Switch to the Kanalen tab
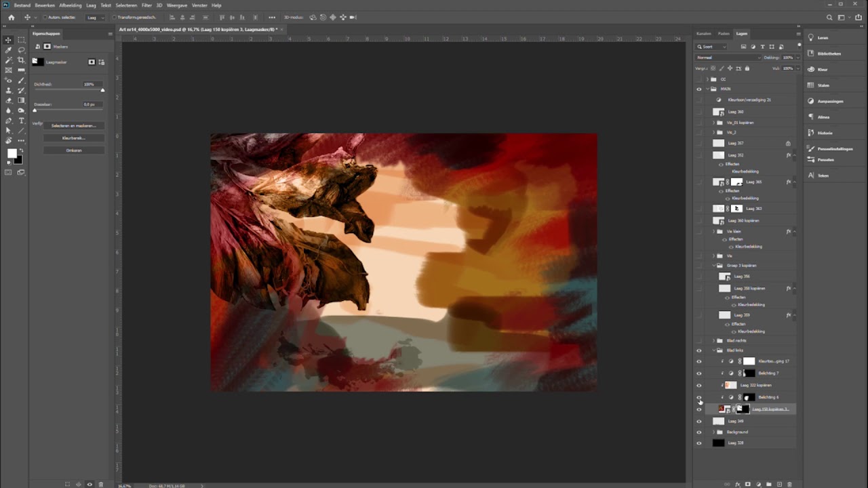The height and width of the screenshot is (488, 868). [x=704, y=33]
